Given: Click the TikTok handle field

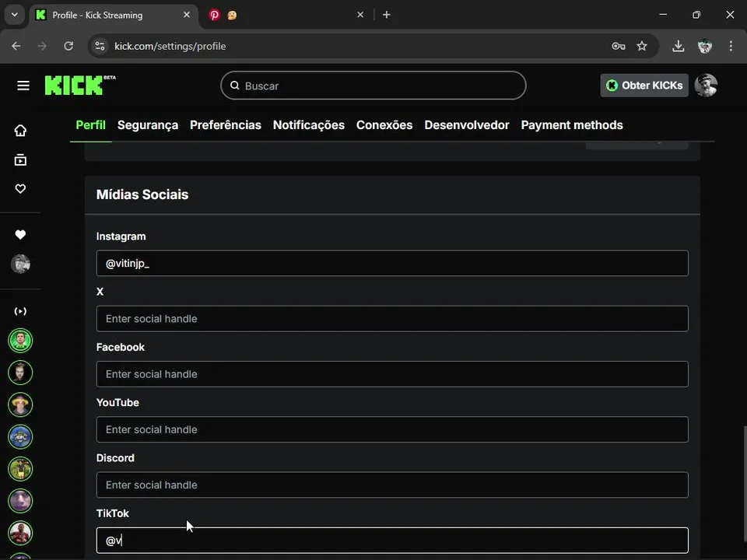Looking at the screenshot, I should pos(392,540).
